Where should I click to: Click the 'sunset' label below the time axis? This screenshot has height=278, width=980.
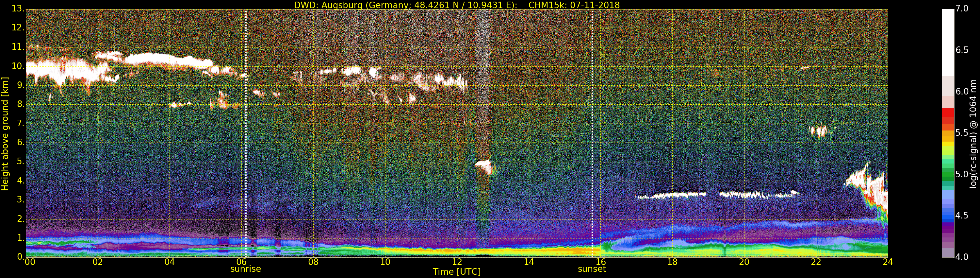tap(592, 269)
